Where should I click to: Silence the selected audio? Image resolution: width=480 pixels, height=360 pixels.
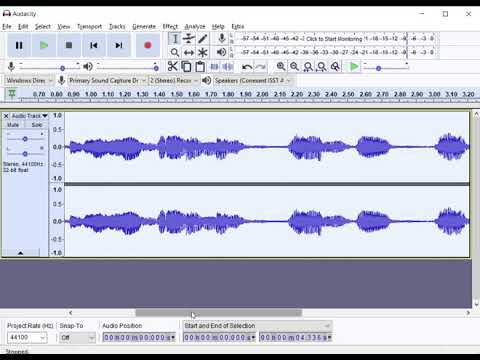[228, 67]
